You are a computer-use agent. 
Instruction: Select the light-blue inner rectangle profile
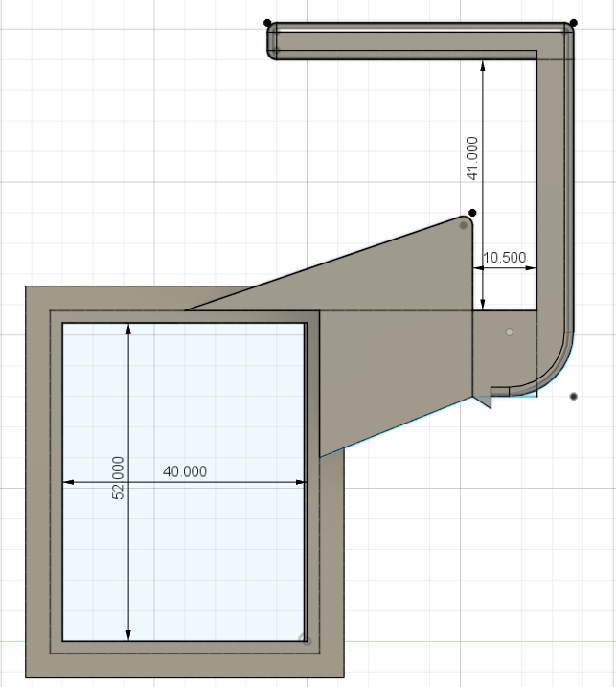pos(183,482)
